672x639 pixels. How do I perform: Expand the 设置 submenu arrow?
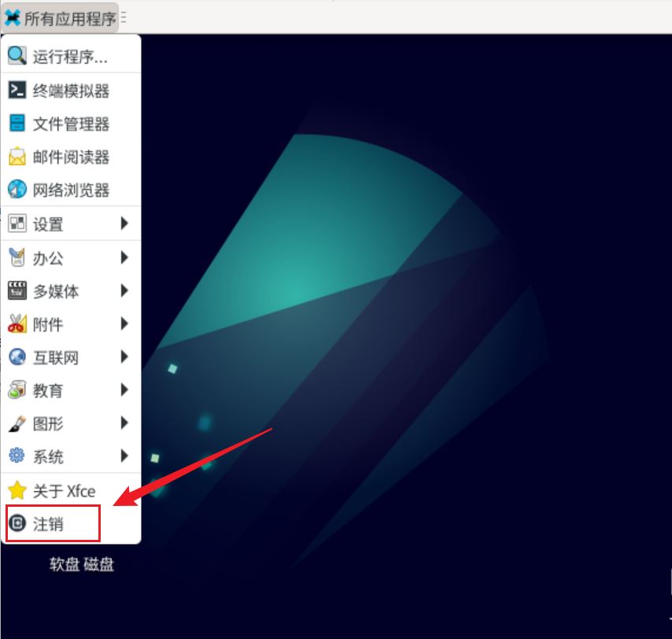click(x=124, y=223)
